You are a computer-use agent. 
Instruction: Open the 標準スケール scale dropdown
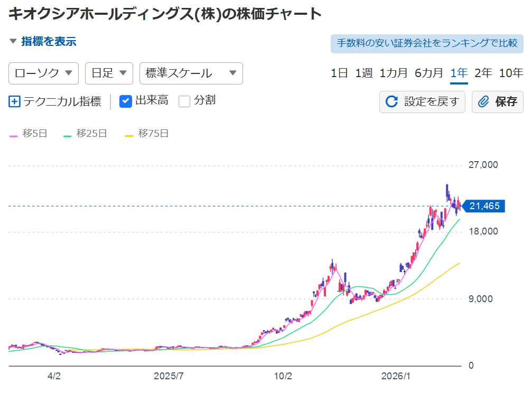pos(191,73)
